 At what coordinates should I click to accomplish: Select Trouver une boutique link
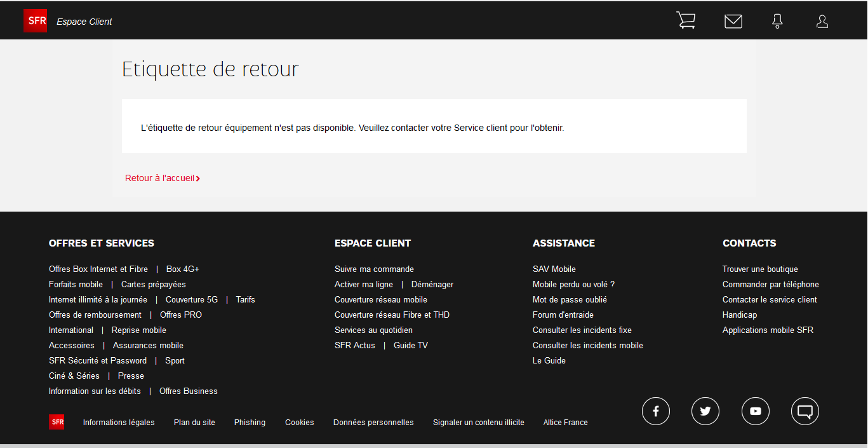[x=760, y=269]
